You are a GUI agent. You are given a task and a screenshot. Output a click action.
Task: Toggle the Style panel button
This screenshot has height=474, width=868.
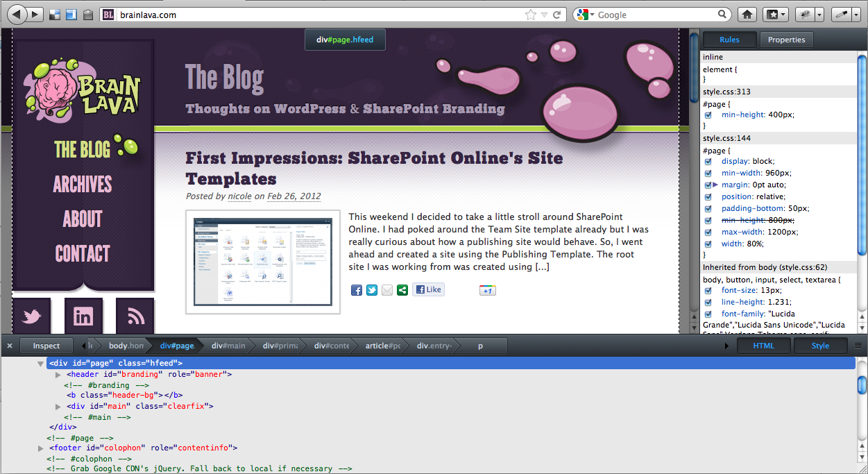pyautogui.click(x=820, y=346)
